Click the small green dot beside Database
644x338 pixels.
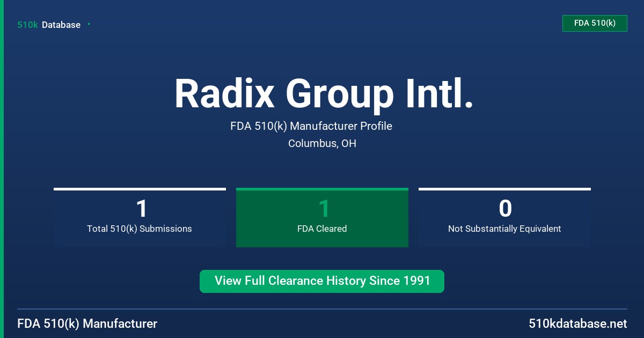(89, 24)
